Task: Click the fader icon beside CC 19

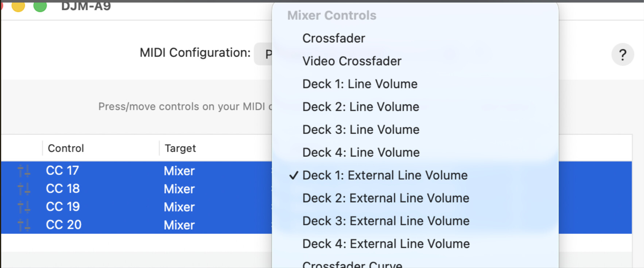Action: [24, 207]
